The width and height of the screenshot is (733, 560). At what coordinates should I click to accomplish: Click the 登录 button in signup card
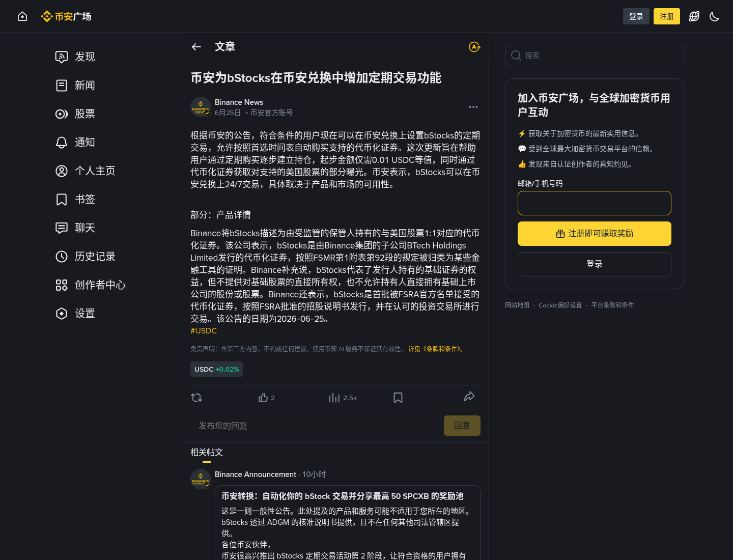coord(595,264)
